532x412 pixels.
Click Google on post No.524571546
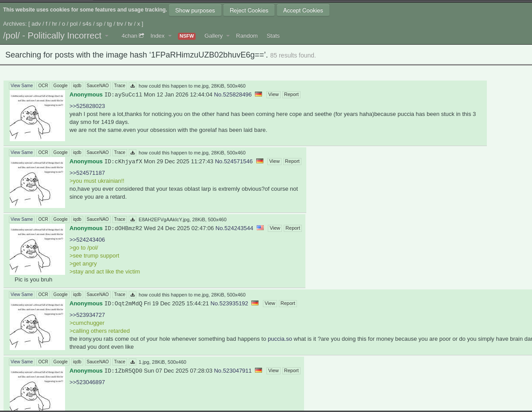60,153
